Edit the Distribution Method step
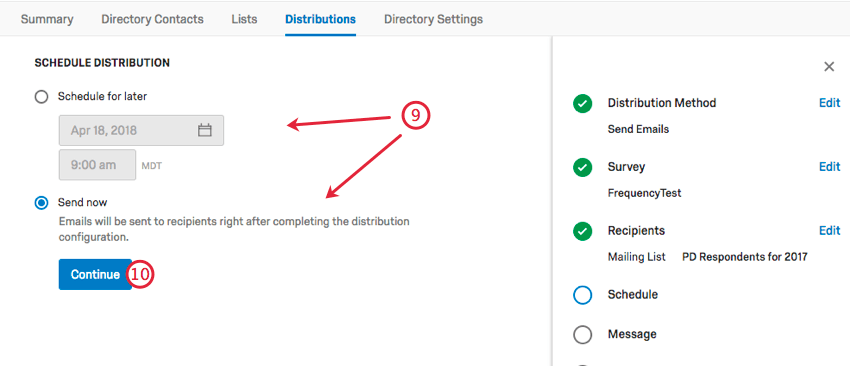The image size is (850, 366). [x=829, y=103]
